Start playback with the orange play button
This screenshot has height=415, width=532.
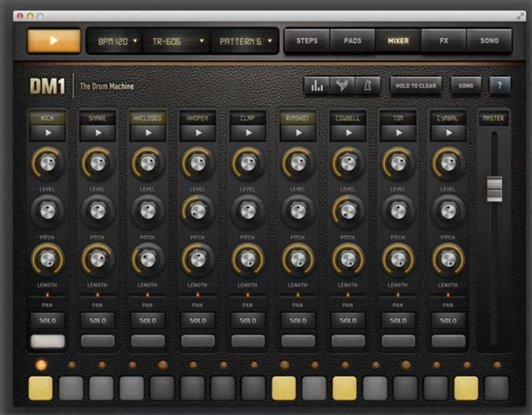54,41
